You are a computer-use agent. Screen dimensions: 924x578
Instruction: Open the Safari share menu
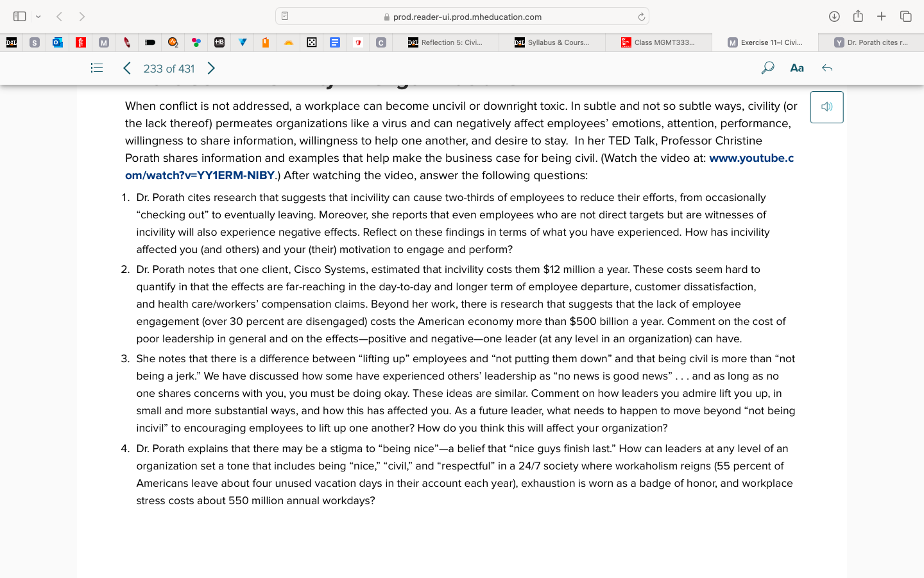pos(859,16)
